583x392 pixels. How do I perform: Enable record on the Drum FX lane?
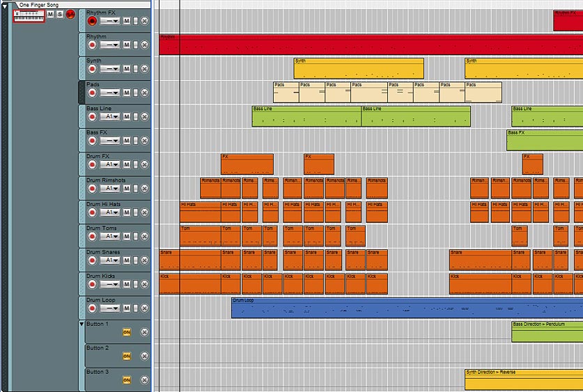pyautogui.click(x=92, y=164)
